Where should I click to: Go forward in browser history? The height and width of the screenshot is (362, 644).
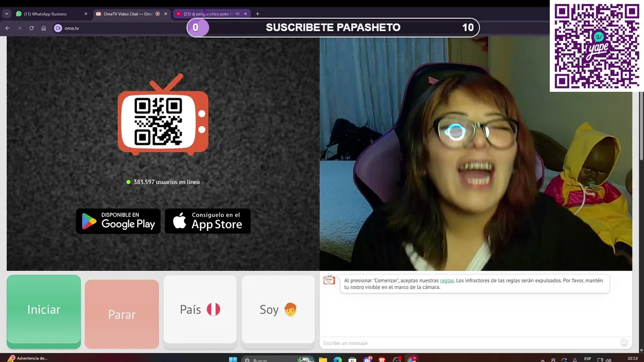click(20, 28)
